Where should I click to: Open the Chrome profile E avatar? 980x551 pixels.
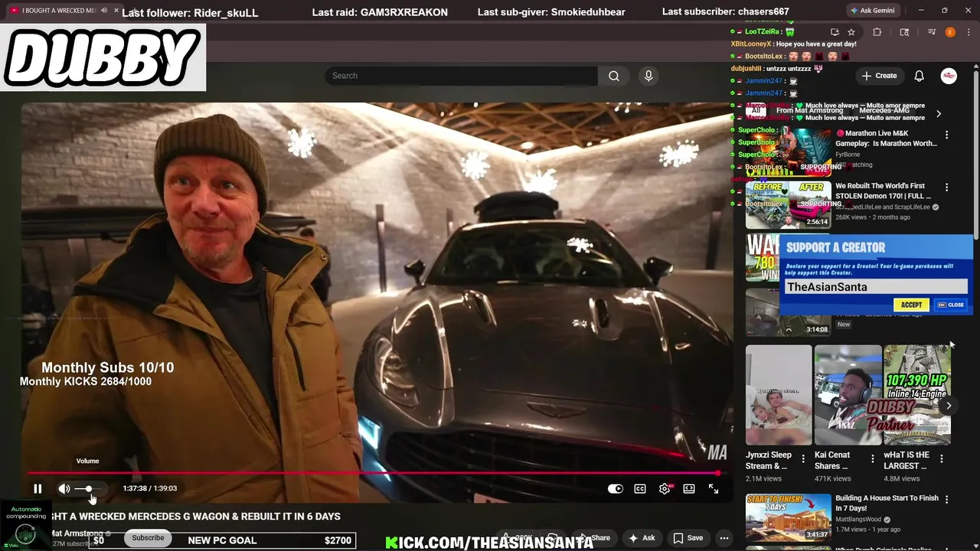(950, 32)
